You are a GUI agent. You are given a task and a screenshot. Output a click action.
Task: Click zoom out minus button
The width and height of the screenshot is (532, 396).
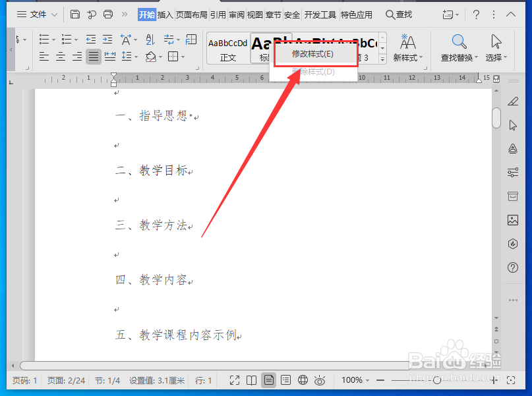coord(380,380)
